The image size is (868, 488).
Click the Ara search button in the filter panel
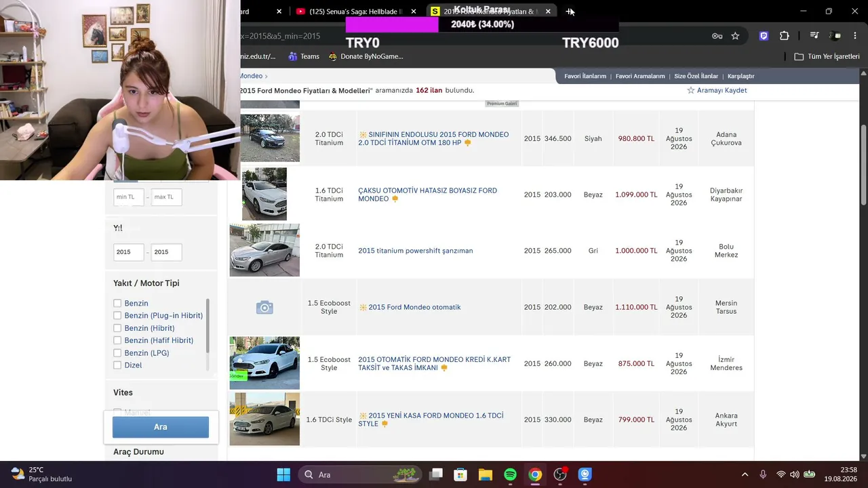(x=161, y=427)
